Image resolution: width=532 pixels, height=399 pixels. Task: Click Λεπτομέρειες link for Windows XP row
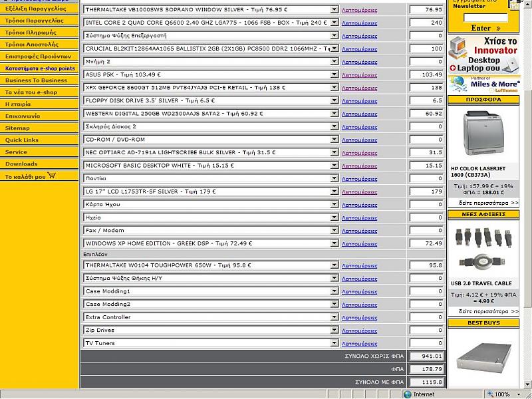pos(359,244)
